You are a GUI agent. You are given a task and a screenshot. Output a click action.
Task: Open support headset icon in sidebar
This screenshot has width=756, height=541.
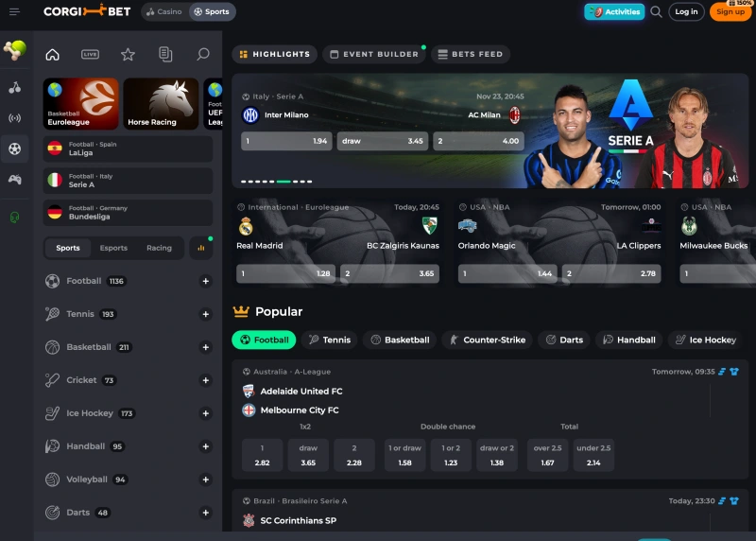pyautogui.click(x=14, y=217)
